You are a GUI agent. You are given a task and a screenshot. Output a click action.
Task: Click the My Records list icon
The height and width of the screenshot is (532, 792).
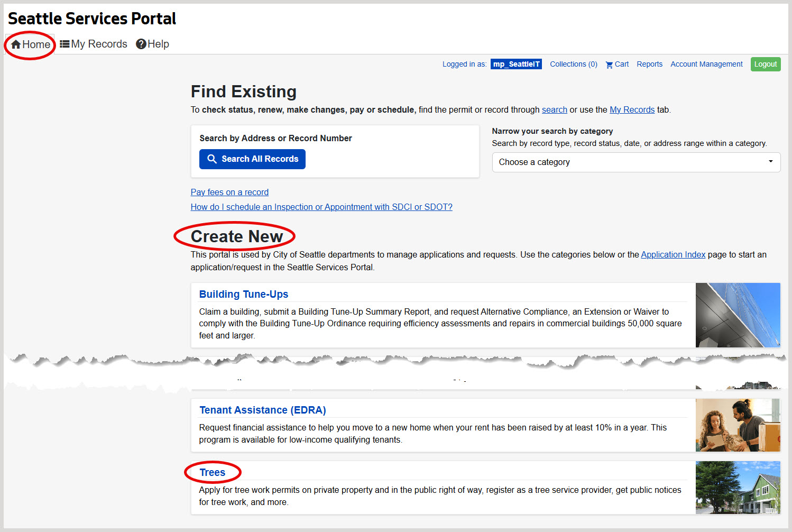[65, 44]
